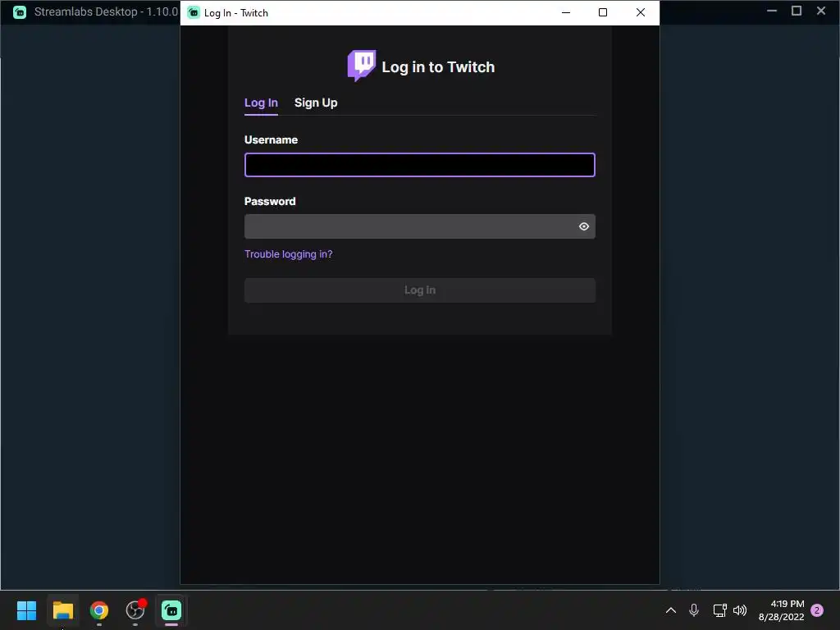840x630 pixels.
Task: Select the Log In tab
Action: click(261, 103)
